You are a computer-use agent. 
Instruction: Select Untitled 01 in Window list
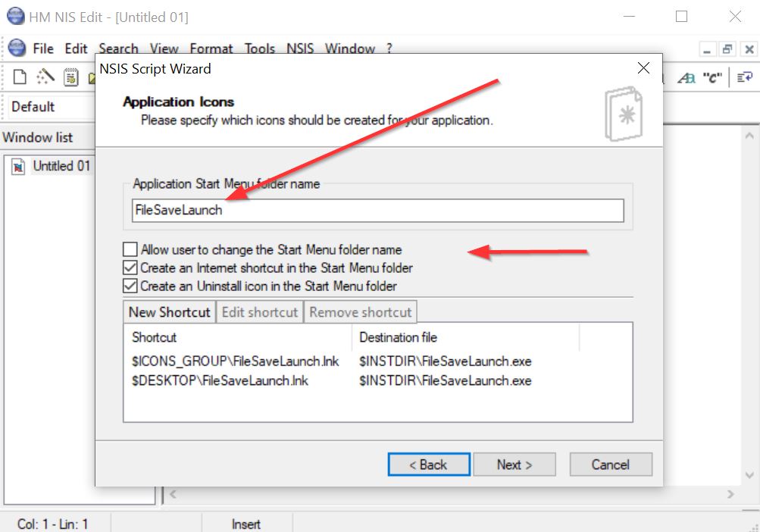(61, 166)
